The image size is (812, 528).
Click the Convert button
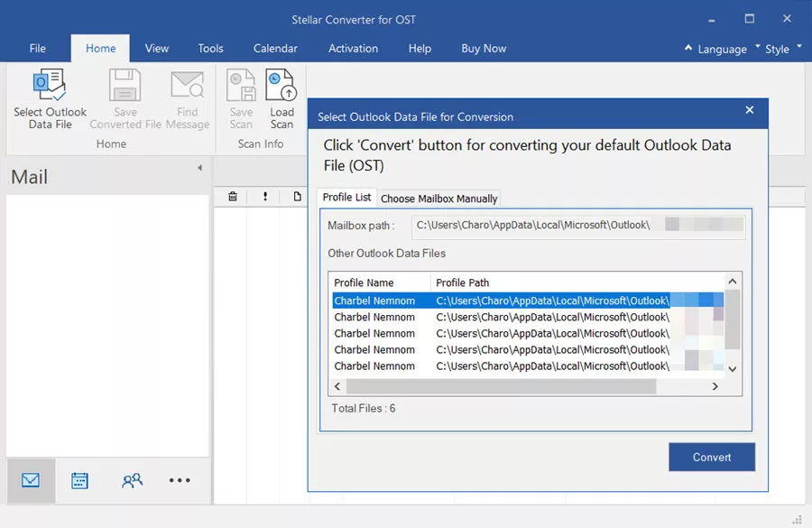click(x=712, y=457)
